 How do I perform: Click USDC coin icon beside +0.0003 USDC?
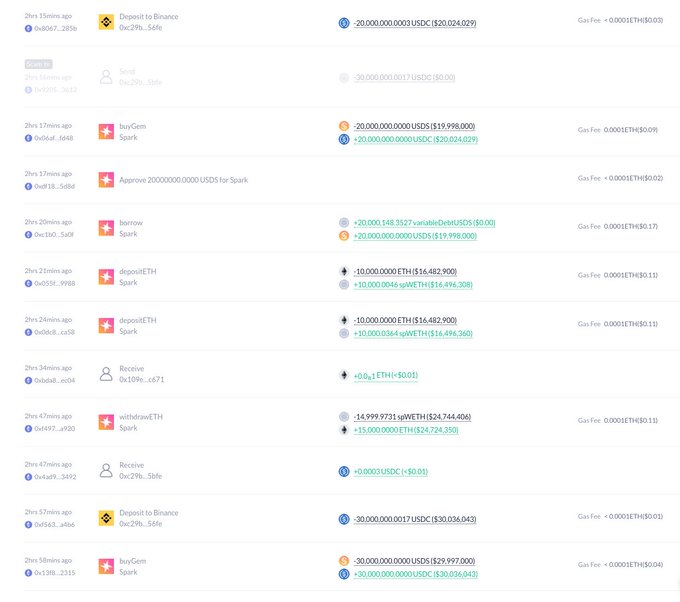click(344, 471)
